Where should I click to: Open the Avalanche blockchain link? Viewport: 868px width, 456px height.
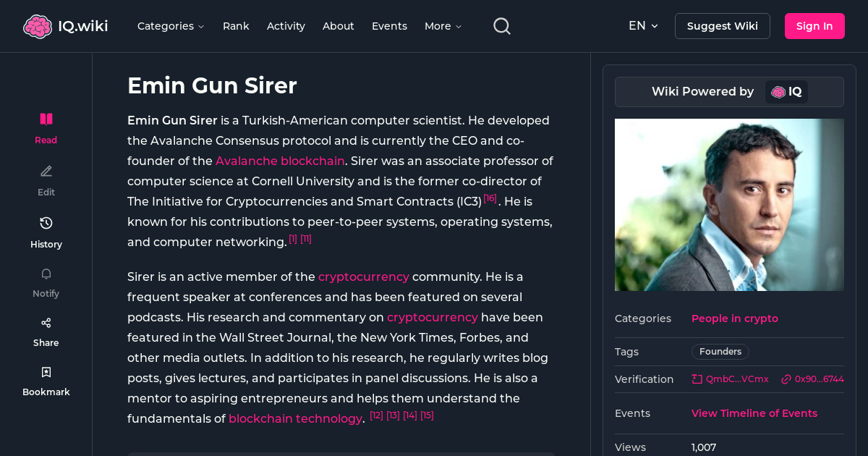(x=280, y=161)
